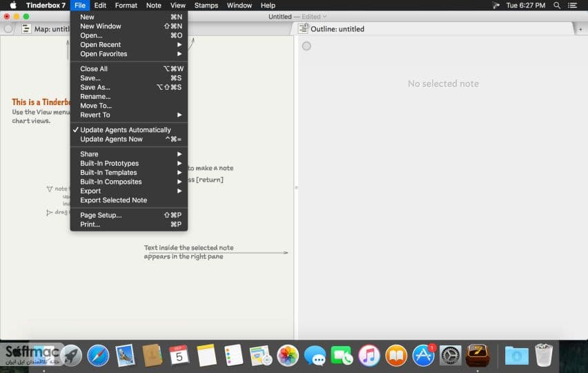Choose New from File menu
The width and height of the screenshot is (588, 373).
coord(128,17)
